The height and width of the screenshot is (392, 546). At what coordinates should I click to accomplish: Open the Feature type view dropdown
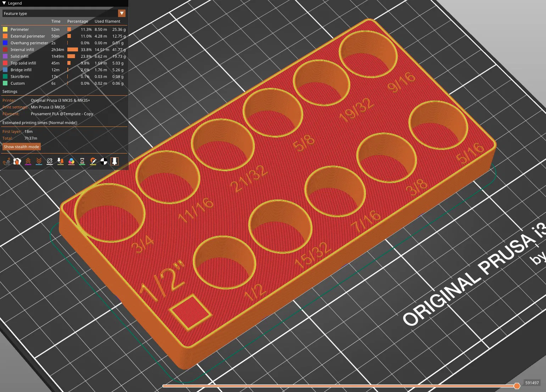(64, 13)
